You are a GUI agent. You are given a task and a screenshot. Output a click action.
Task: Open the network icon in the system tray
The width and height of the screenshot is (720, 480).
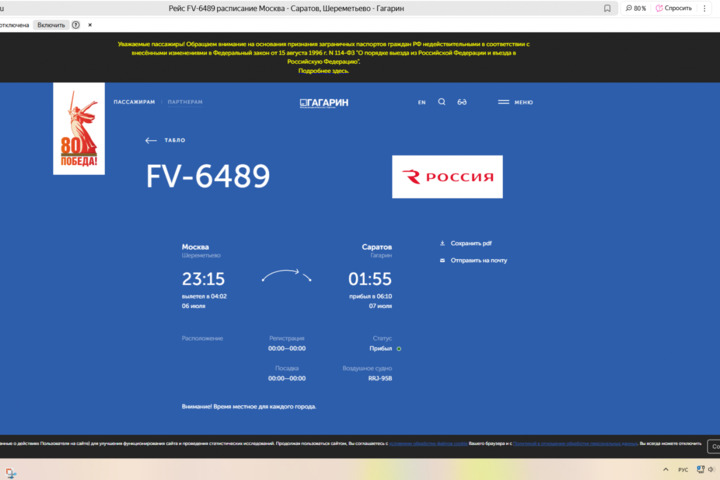[x=700, y=469]
